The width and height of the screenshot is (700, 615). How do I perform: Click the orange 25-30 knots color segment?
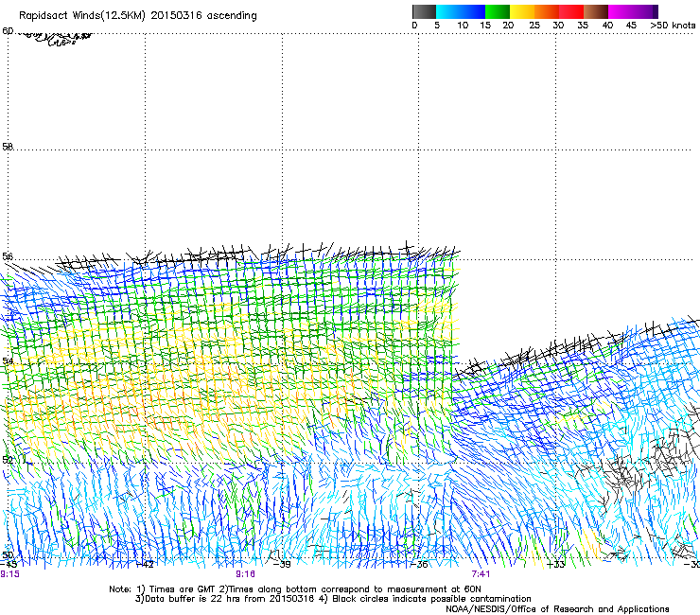tap(547, 11)
